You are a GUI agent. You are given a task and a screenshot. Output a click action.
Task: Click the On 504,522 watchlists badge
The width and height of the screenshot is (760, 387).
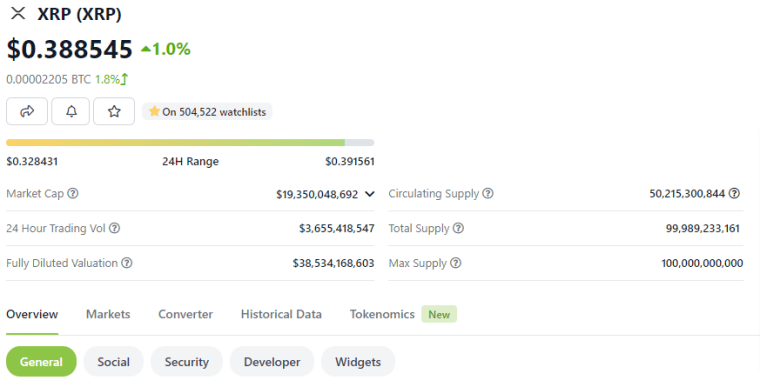click(207, 112)
